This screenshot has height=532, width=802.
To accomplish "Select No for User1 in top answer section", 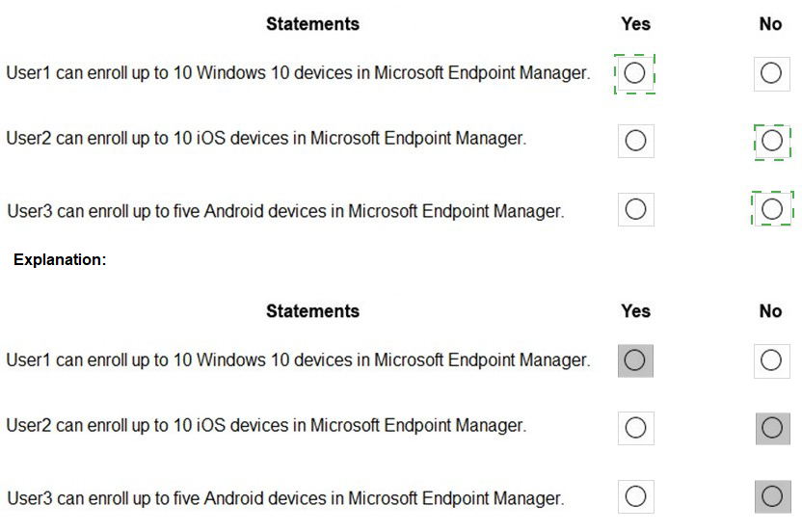I will tap(770, 72).
